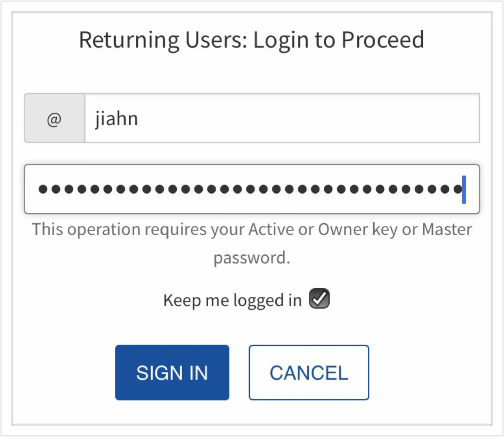The image size is (504, 437).
Task: Click the middle of the password dots
Action: [x=250, y=190]
